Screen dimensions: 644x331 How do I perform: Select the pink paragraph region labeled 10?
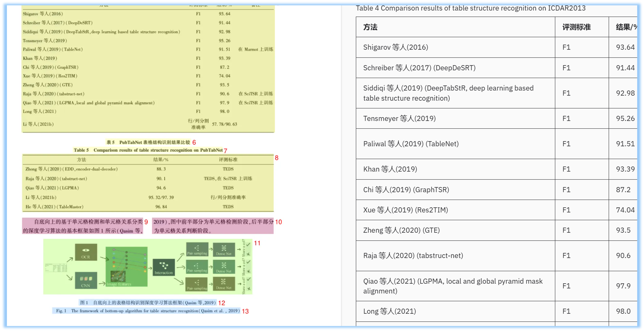(x=213, y=226)
